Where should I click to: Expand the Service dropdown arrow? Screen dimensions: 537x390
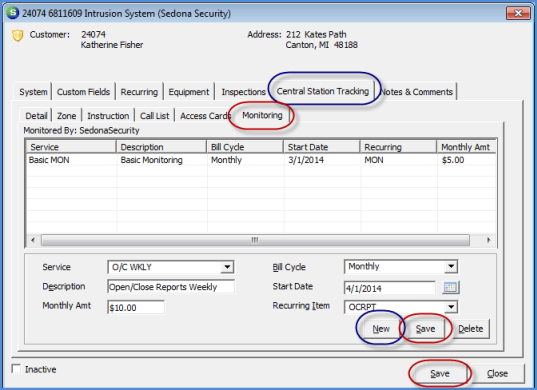point(227,267)
